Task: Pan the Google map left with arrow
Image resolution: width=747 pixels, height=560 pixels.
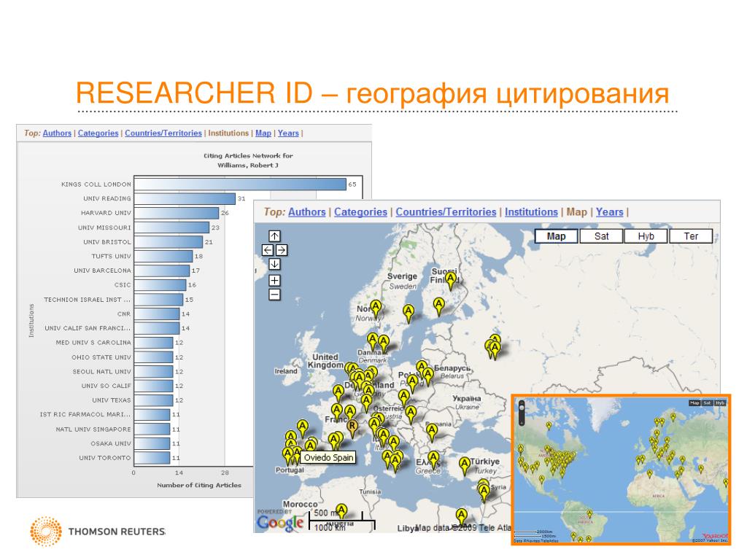Action: (268, 249)
